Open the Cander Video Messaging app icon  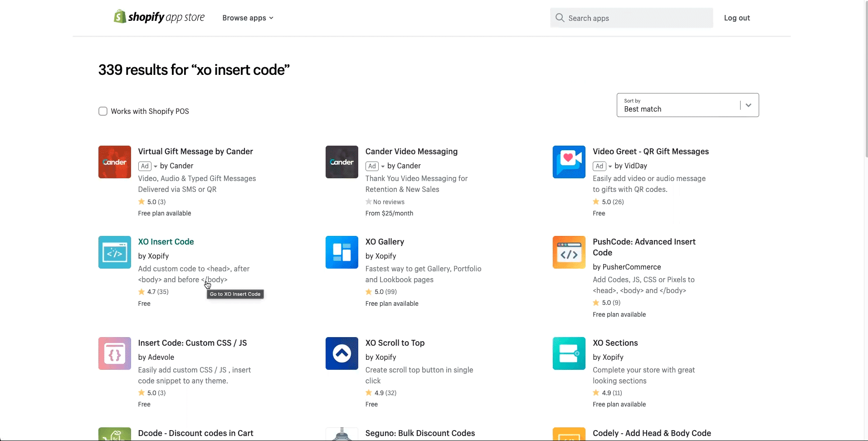(x=342, y=162)
